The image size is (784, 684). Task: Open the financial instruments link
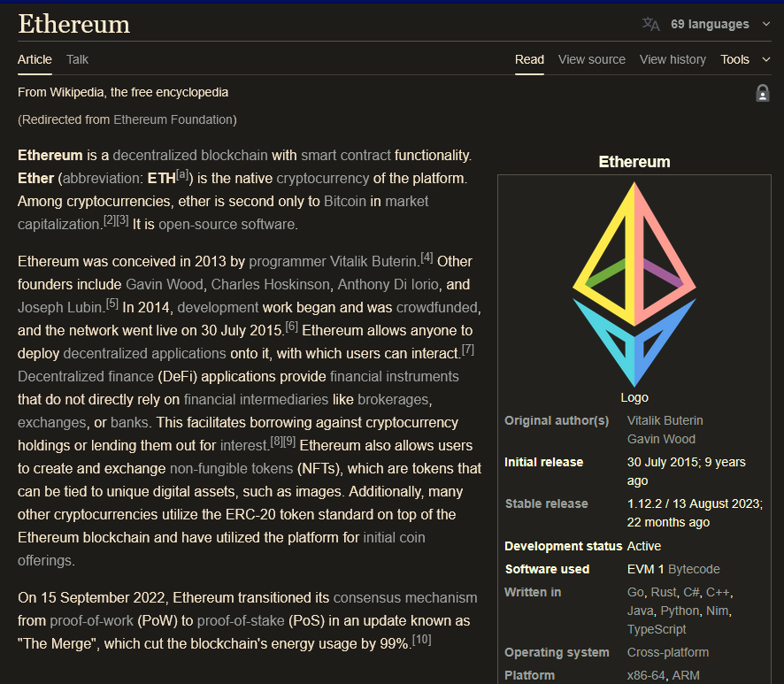[395, 376]
